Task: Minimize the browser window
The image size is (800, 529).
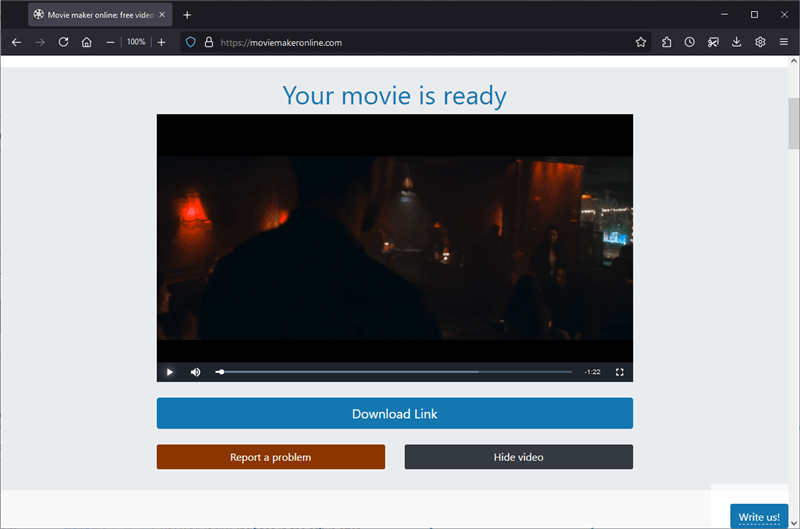Action: [x=724, y=15]
